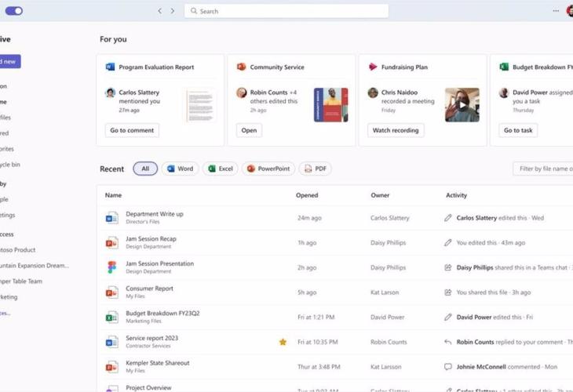Click the Program Evaluation Report document thumbnail
Screen dimensions: 573x392
[x=201, y=105]
